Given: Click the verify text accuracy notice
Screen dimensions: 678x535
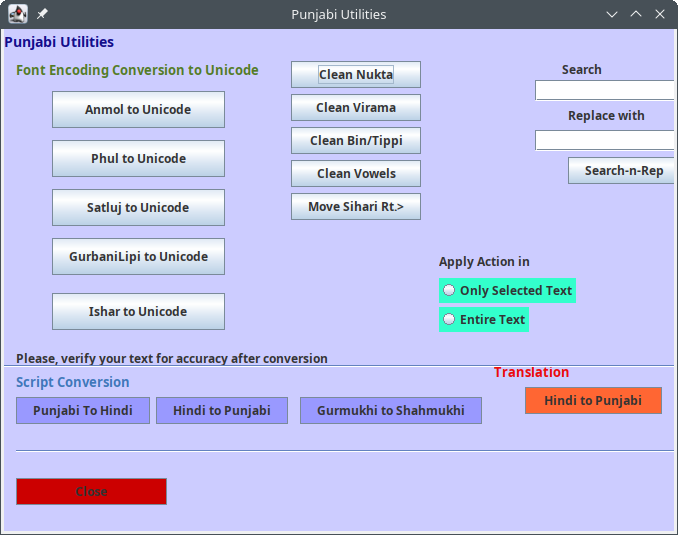Looking at the screenshot, I should (x=172, y=359).
